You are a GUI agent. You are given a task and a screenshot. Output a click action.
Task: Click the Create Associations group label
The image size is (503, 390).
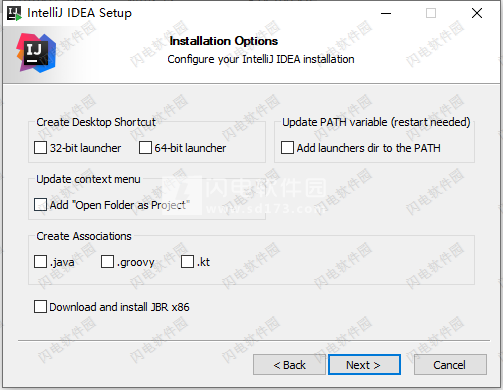tap(84, 236)
